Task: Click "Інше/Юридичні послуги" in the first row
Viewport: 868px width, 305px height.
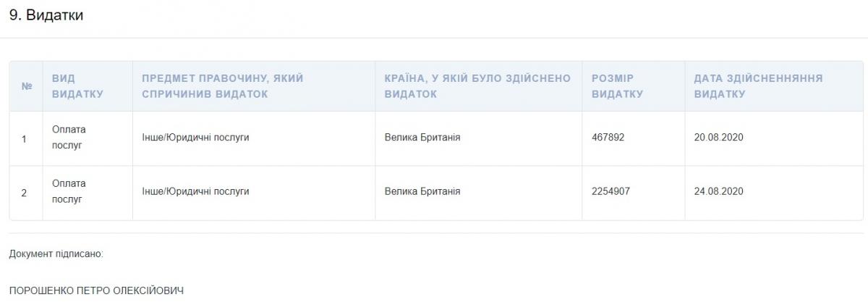Action: click(x=195, y=138)
